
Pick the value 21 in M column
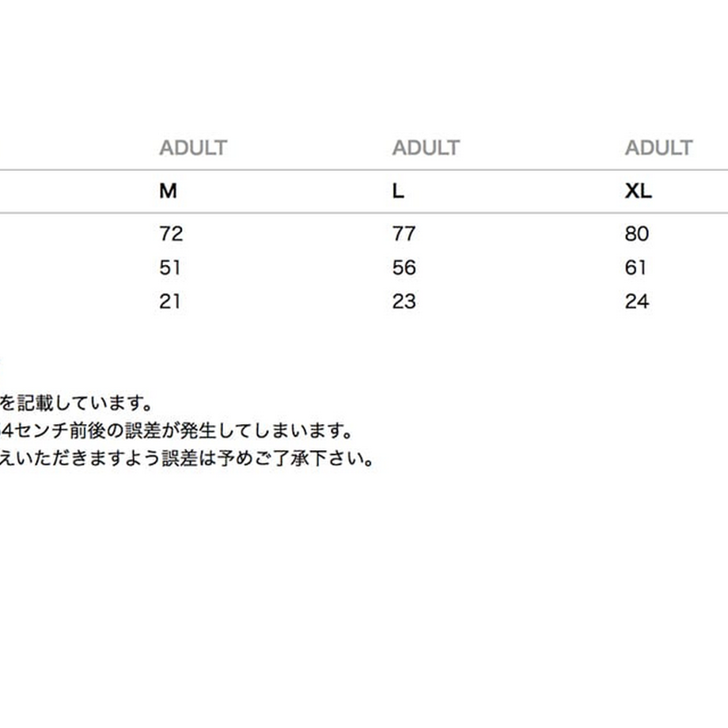click(x=170, y=301)
